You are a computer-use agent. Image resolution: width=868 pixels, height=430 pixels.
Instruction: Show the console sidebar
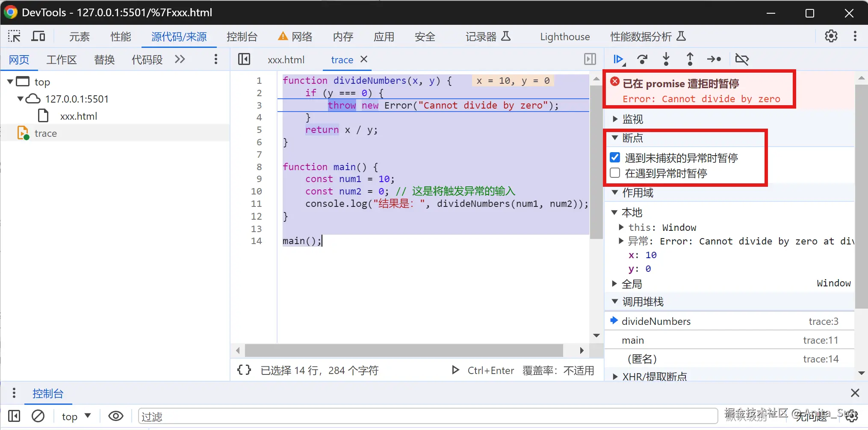click(x=14, y=416)
